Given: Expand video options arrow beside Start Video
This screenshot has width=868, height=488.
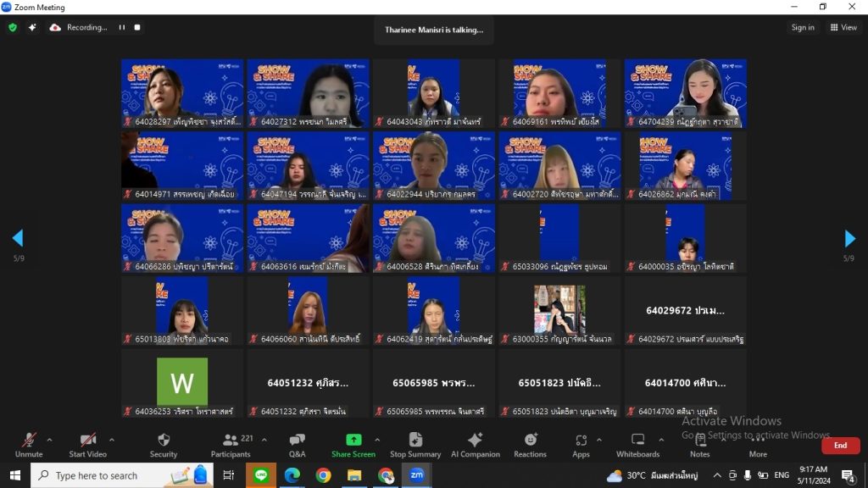Looking at the screenshot, I should coord(111,440).
